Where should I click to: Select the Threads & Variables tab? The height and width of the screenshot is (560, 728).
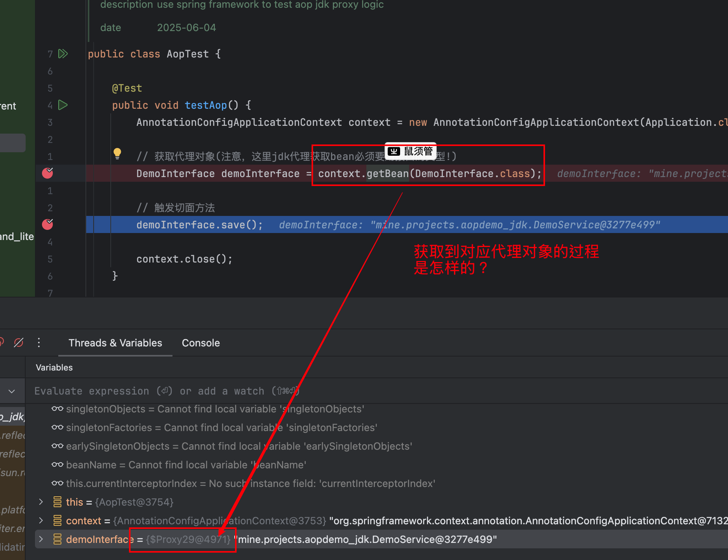(115, 343)
